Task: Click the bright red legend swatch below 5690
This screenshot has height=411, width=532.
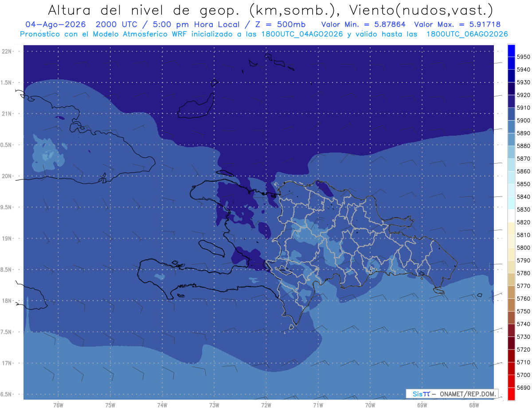Action: click(511, 394)
